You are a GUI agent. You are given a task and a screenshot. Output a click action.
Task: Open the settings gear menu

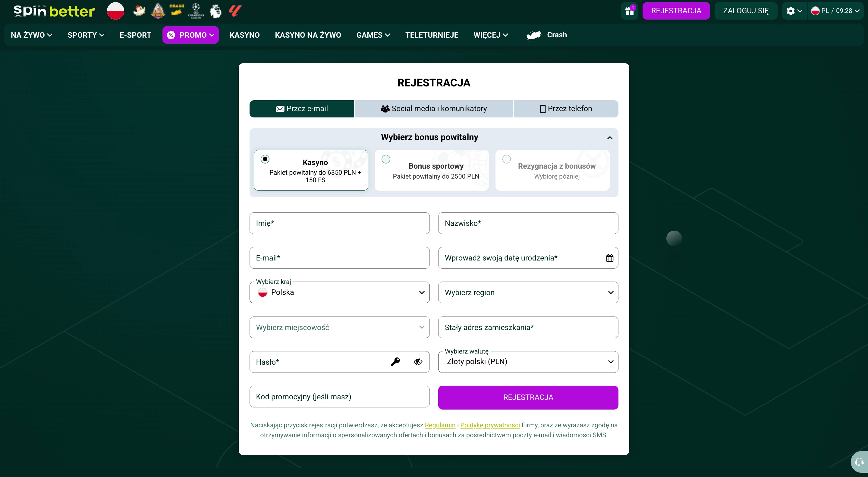point(794,11)
